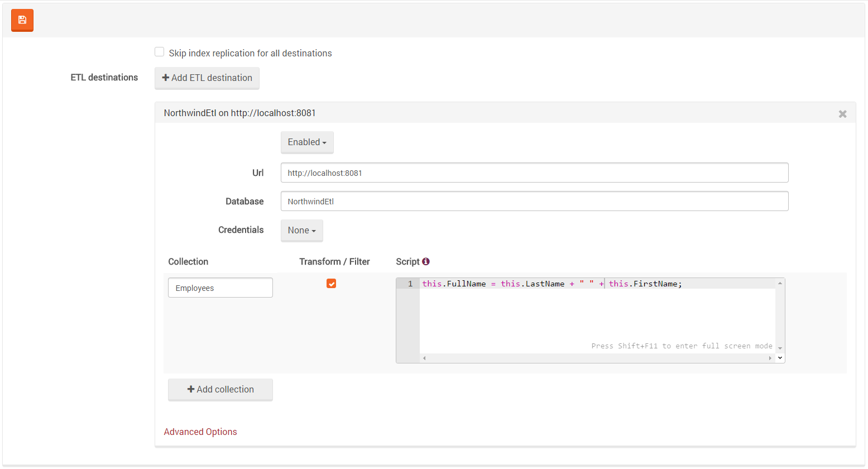The image size is (868, 469).
Task: Click the Add collection button
Action: (220, 390)
